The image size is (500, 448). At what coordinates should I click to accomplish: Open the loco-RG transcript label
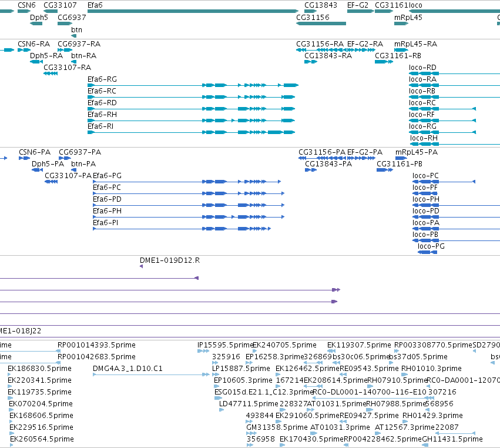point(422,126)
